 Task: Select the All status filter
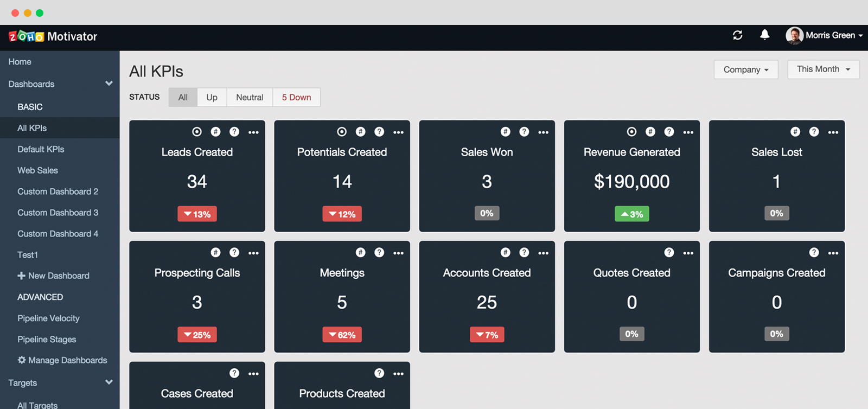point(183,97)
